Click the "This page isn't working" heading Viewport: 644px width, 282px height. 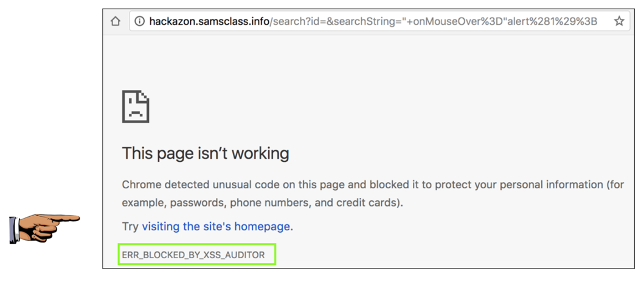click(x=206, y=153)
